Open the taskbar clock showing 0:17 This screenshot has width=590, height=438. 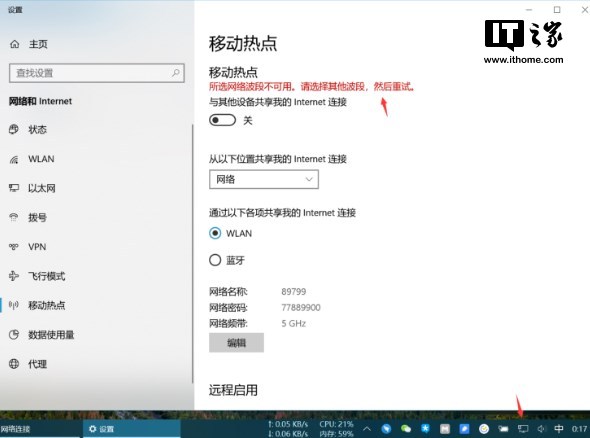579,429
